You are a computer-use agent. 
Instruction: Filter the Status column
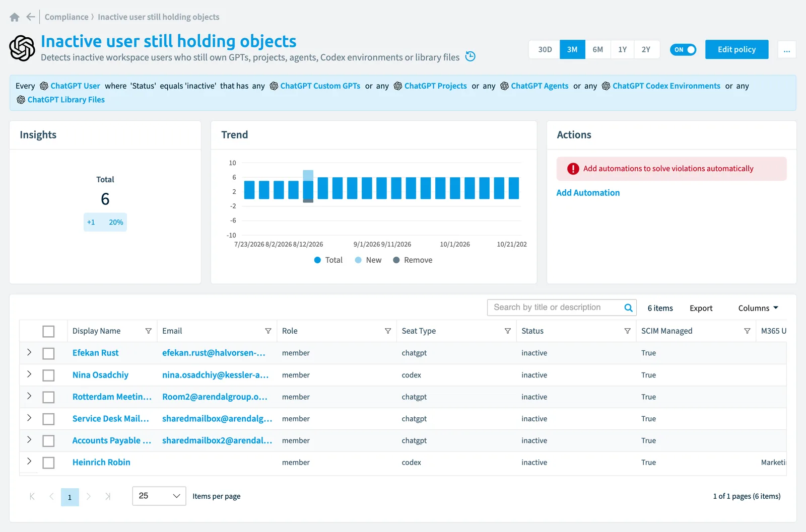tap(628, 331)
